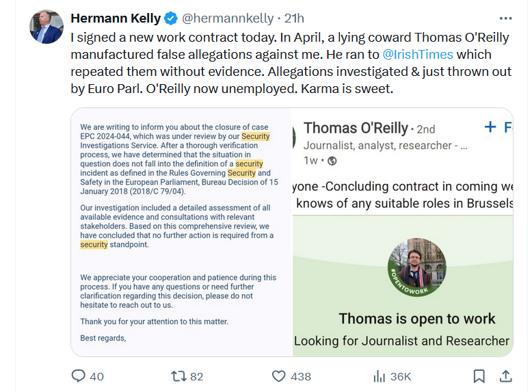Click the reply comment icon
This screenshot has height=392, width=532.
tap(79, 376)
